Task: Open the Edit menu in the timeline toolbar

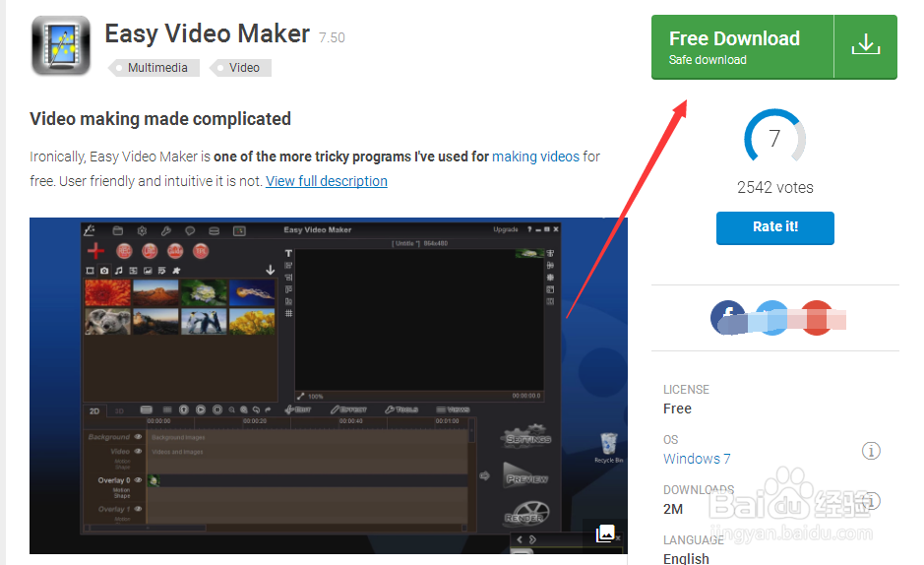Action: pyautogui.click(x=297, y=409)
